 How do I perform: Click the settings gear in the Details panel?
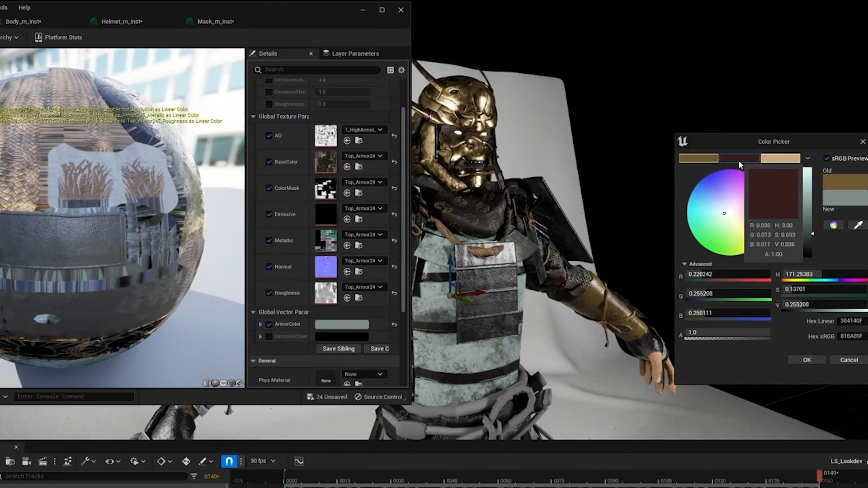(401, 70)
